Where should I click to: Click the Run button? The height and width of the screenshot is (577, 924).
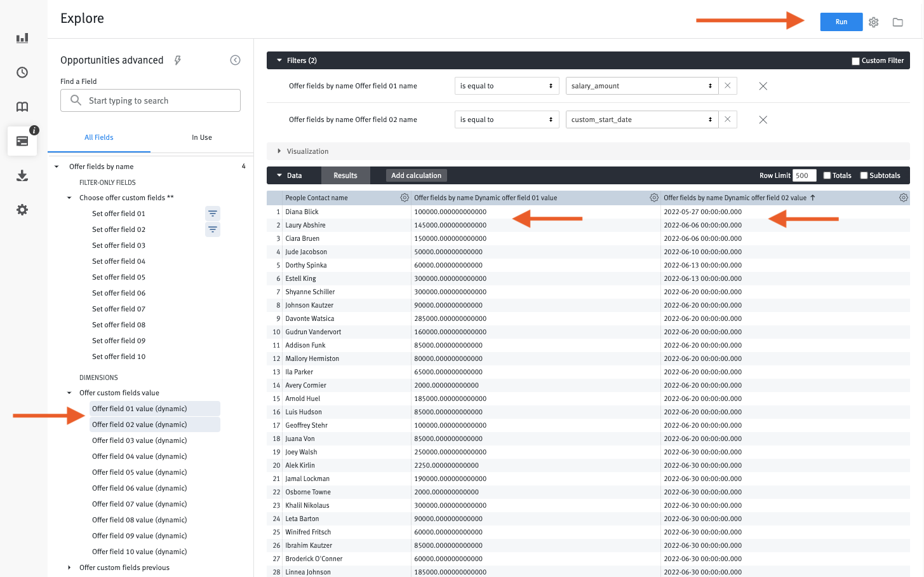(x=841, y=22)
